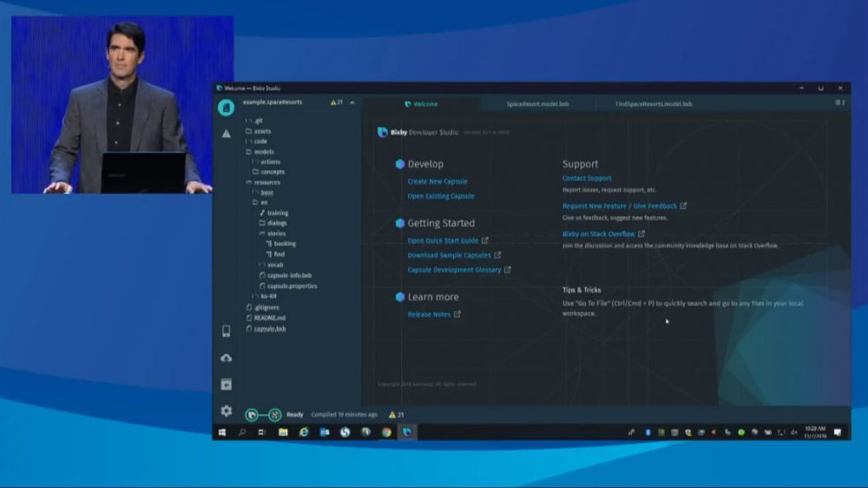Click the warning badge 21 beside example.spaceResorts
Viewport: 868px width, 488px height.
click(337, 102)
